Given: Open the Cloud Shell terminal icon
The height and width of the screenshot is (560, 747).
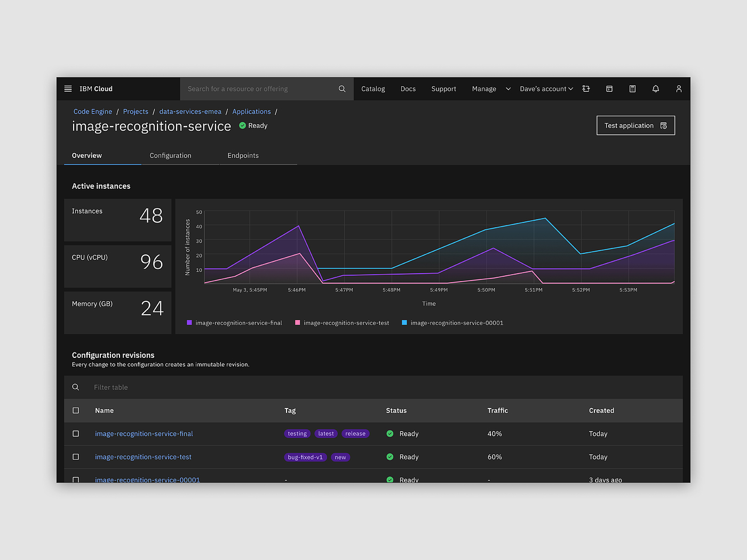Looking at the screenshot, I should click(x=609, y=89).
